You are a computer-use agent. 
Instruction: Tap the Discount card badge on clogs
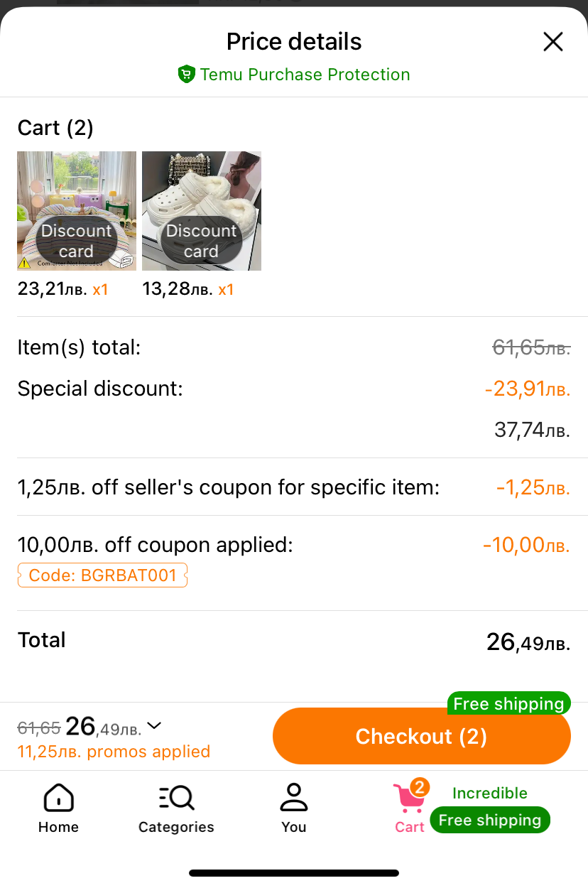(x=201, y=242)
